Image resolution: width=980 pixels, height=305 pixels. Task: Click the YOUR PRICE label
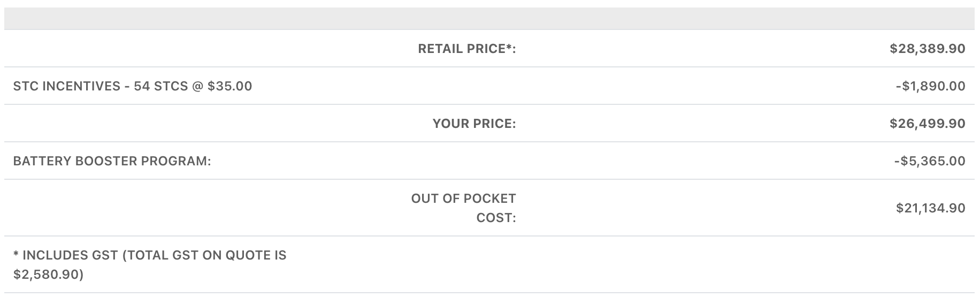point(474,124)
